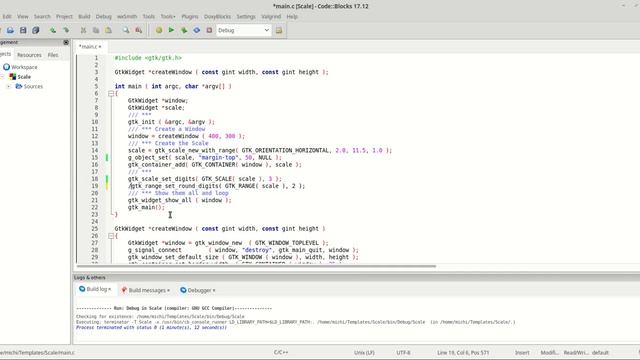
Task: Click the Paste toolbar icon
Action: pos(109,30)
